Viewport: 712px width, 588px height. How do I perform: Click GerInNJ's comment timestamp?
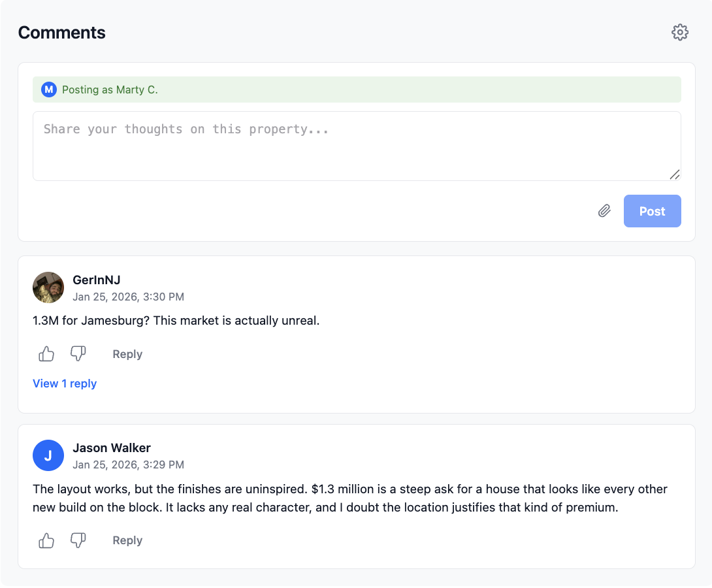pos(128,297)
